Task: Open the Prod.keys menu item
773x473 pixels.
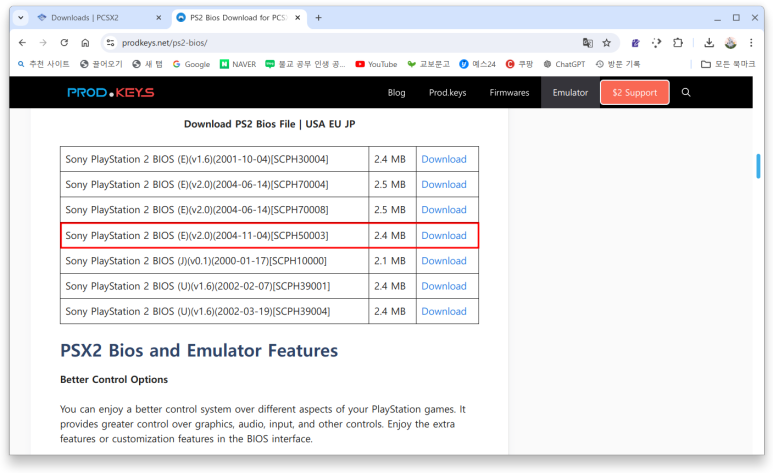Action: [447, 93]
